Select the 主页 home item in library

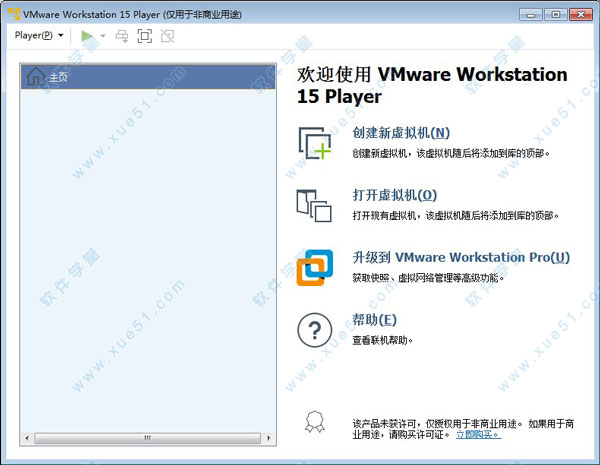(x=148, y=77)
